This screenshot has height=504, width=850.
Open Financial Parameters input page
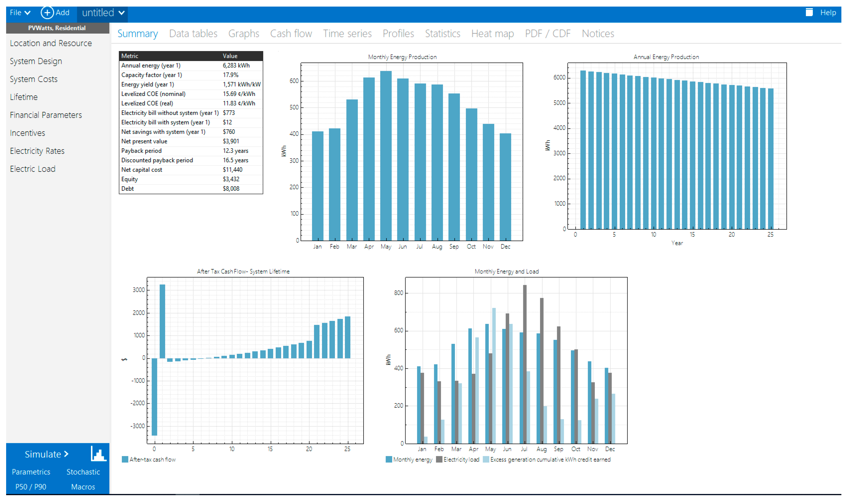tap(46, 115)
